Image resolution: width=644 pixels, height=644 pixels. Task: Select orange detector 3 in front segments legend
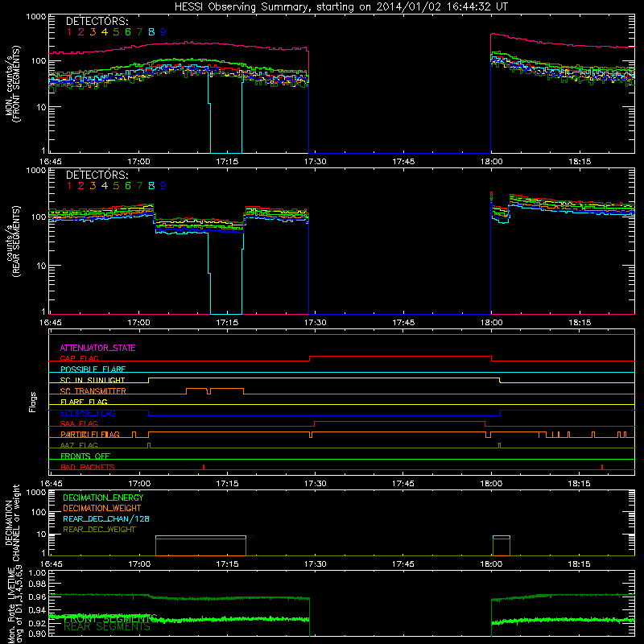click(x=93, y=32)
